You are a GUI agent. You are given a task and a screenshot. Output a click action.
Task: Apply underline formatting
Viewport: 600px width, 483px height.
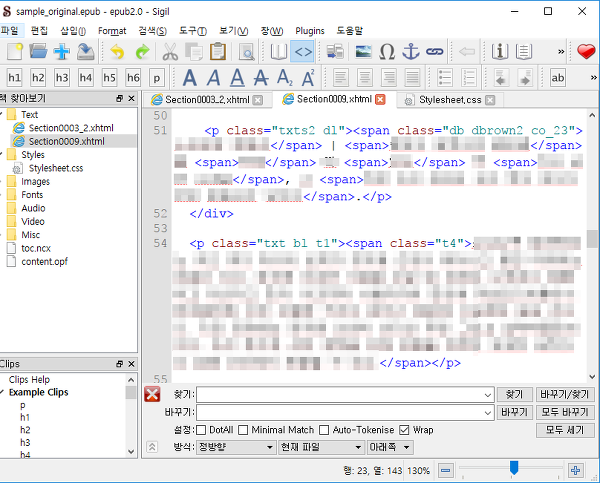point(237,78)
